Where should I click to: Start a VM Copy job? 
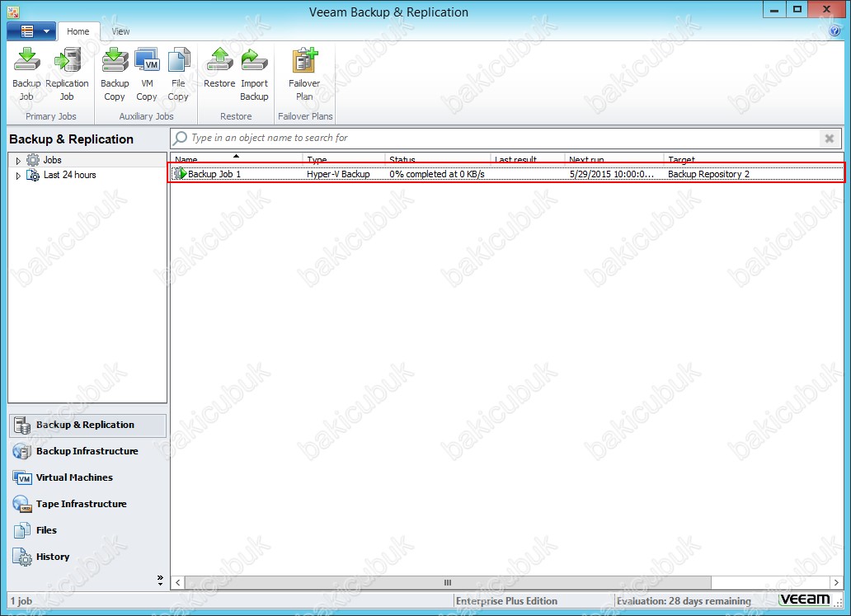tap(147, 74)
